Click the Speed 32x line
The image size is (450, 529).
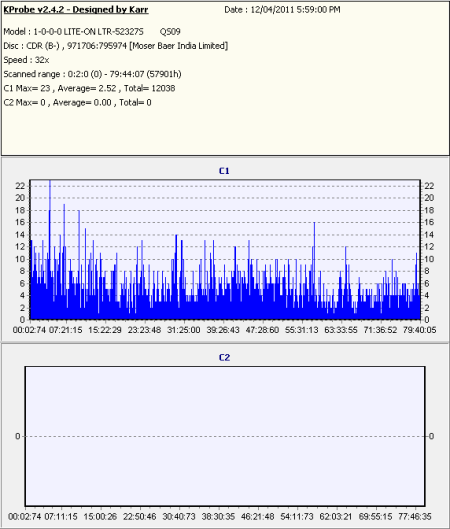26,60
